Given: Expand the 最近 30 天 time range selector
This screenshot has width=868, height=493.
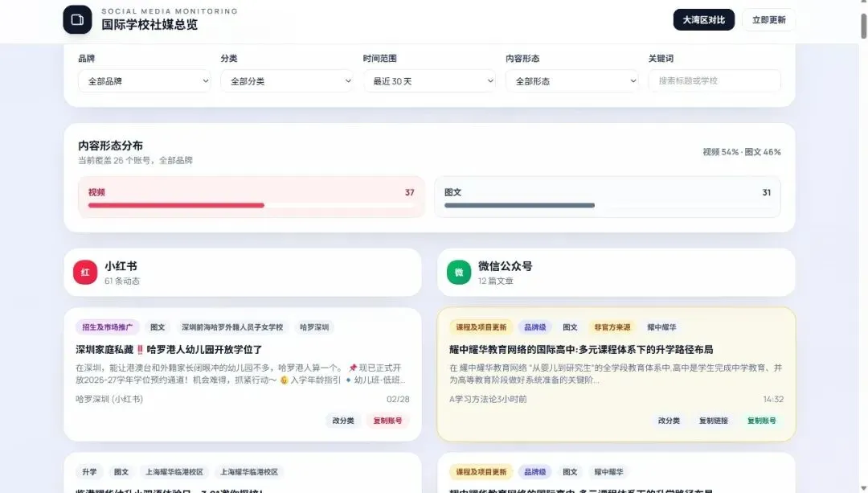Looking at the screenshot, I should (429, 81).
